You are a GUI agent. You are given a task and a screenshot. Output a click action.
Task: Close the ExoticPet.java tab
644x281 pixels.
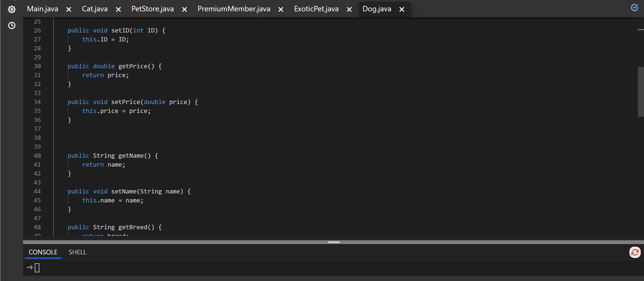pos(349,9)
